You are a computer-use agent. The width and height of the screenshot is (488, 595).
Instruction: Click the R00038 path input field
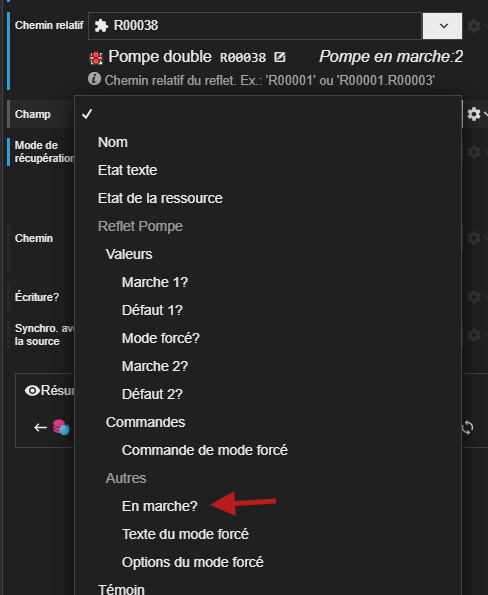[255, 26]
